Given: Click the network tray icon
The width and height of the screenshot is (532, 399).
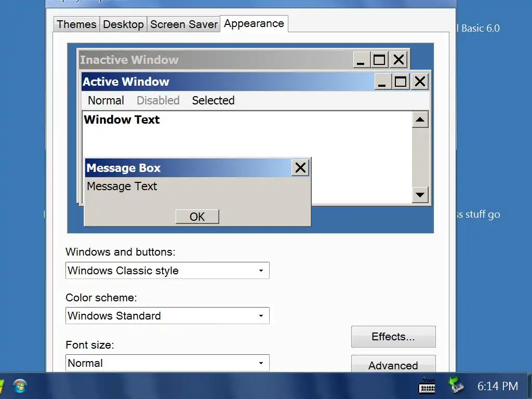Looking at the screenshot, I should [456, 385].
